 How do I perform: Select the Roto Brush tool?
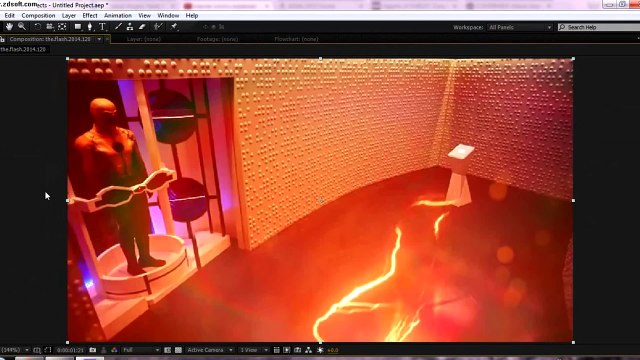coord(158,27)
